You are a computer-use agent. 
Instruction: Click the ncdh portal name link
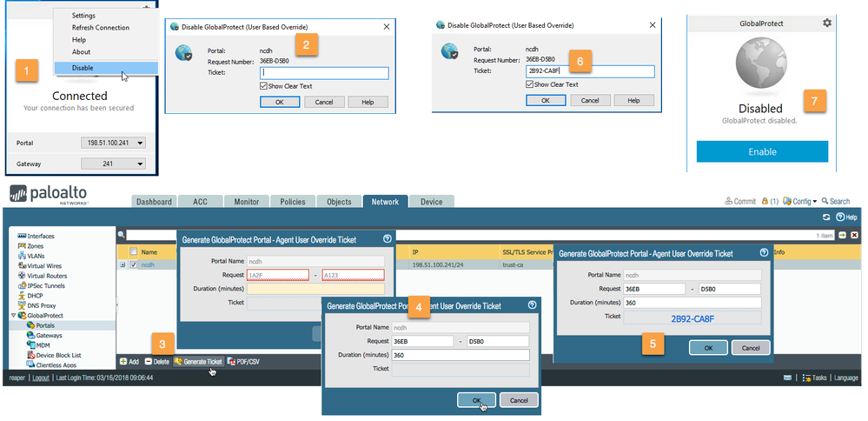tap(148, 264)
